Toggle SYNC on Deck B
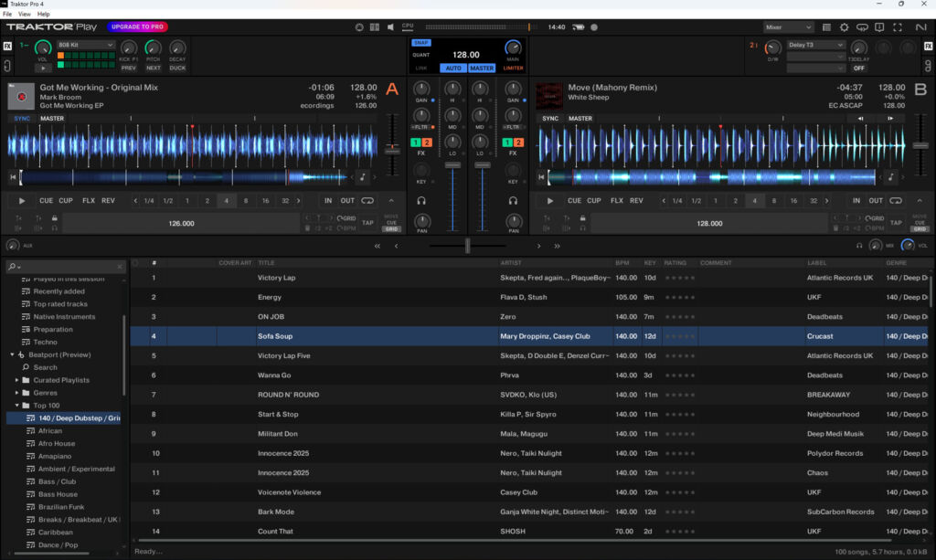This screenshot has width=936, height=560. (549, 118)
